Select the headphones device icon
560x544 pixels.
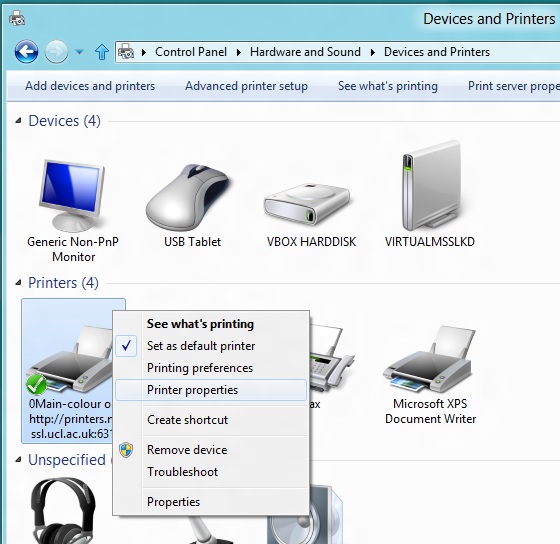(63, 511)
